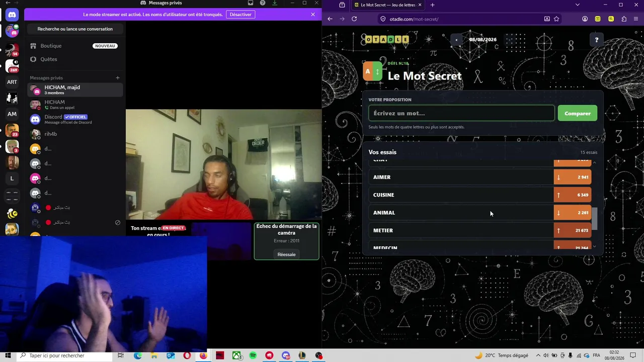644x362 pixels.
Task: Bookmark this page with the star icon
Action: [x=556, y=19]
